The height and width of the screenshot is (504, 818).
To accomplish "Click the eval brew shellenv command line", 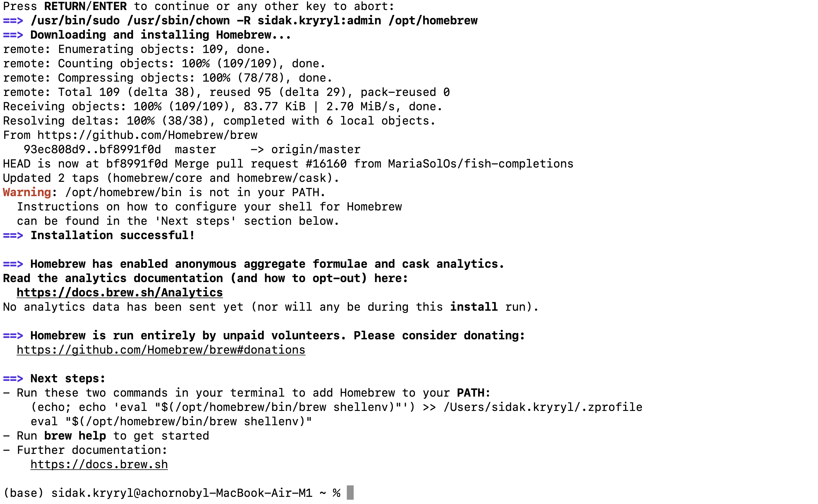I will pyautogui.click(x=171, y=422).
